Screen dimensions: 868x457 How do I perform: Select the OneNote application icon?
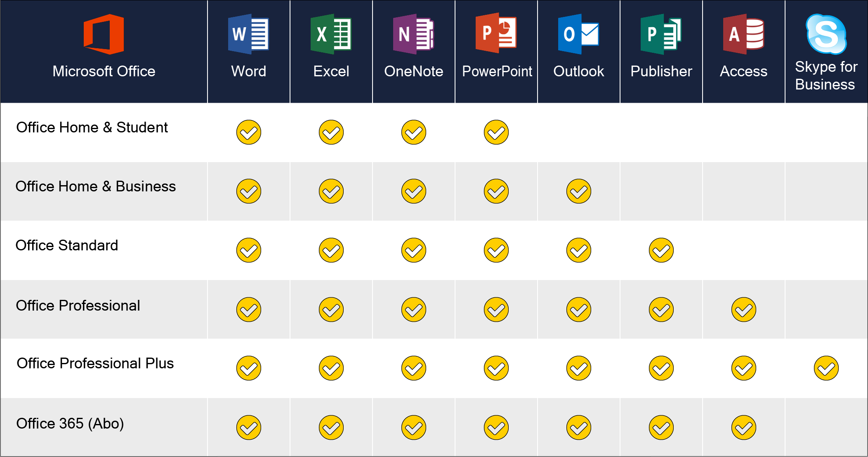(413, 34)
